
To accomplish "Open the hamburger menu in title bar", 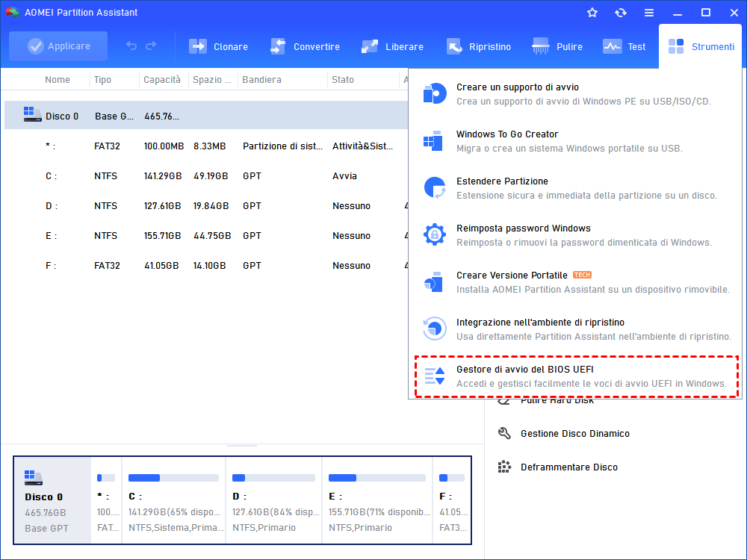I will tap(649, 13).
